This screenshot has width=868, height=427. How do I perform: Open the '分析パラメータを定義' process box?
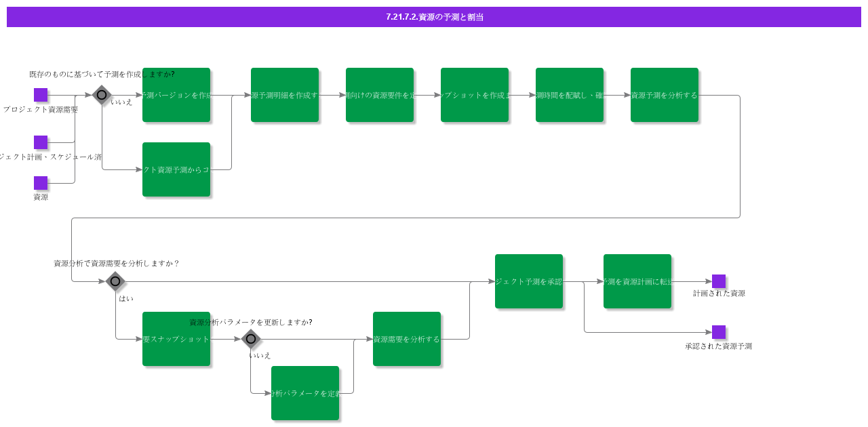pos(305,393)
